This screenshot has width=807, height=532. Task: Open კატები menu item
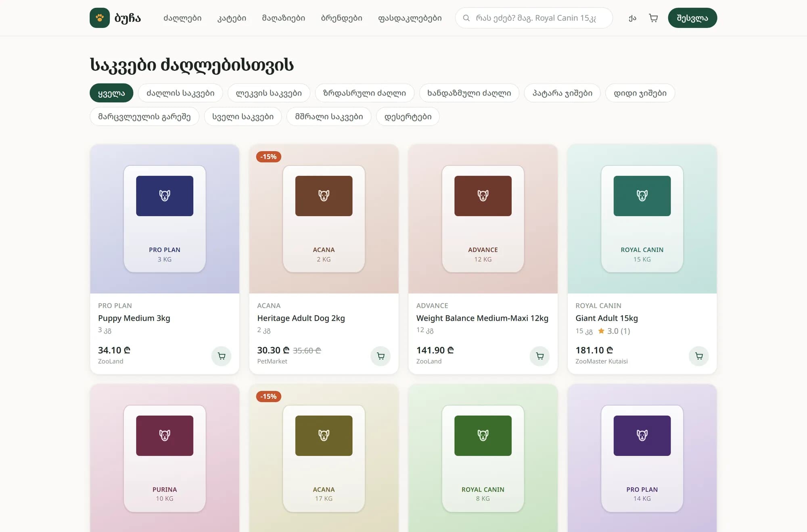coord(232,18)
